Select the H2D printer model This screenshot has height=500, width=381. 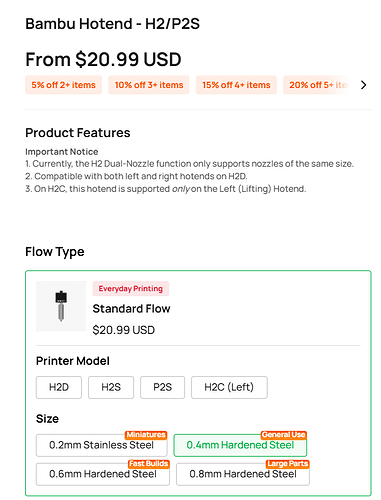click(x=59, y=387)
